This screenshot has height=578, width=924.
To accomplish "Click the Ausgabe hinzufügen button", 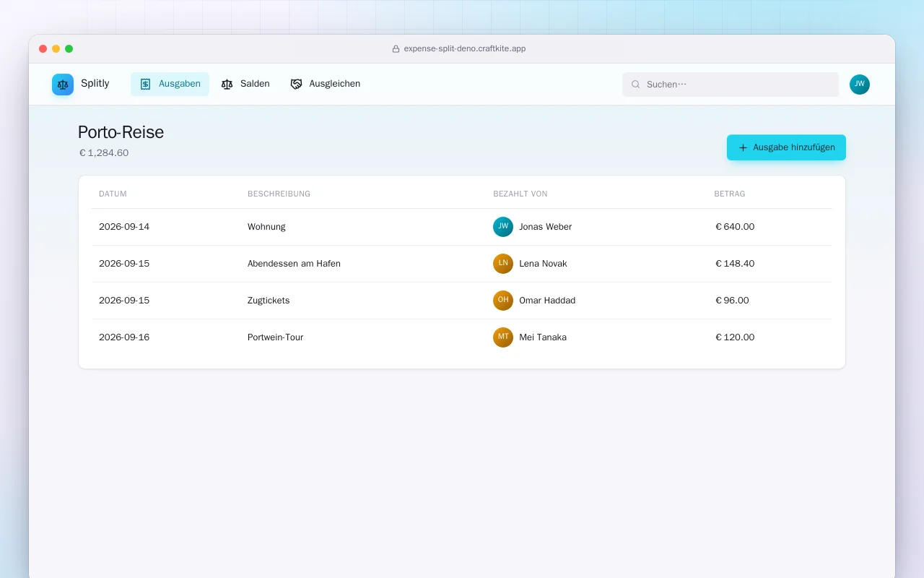I will point(786,147).
